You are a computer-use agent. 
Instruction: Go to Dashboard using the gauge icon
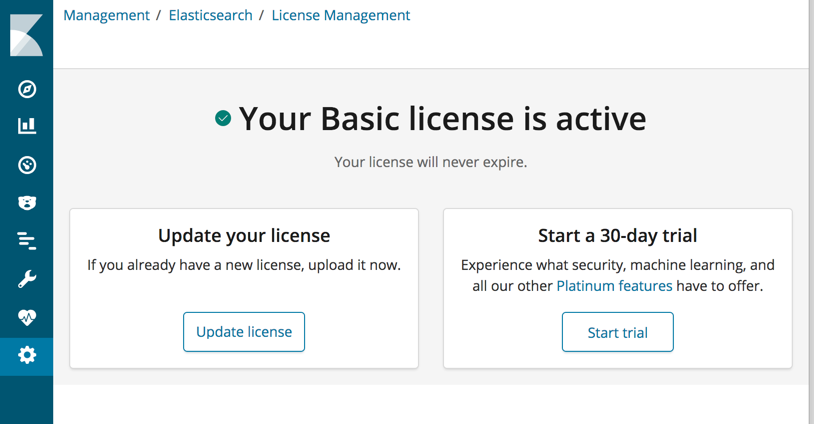click(x=27, y=165)
